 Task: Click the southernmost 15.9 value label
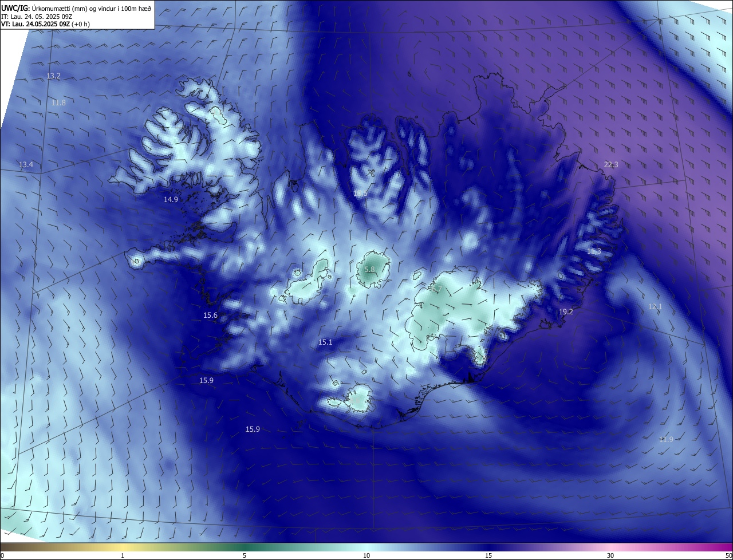[253, 429]
